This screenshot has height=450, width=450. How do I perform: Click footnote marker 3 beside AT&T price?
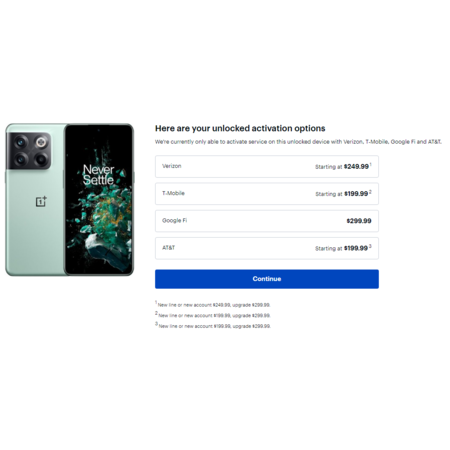pyautogui.click(x=370, y=246)
